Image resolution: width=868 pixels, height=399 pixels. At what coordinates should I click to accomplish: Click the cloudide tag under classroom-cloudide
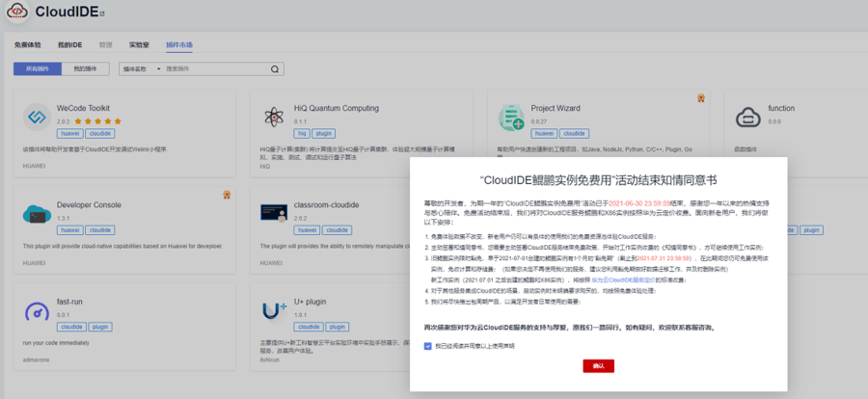(x=338, y=230)
